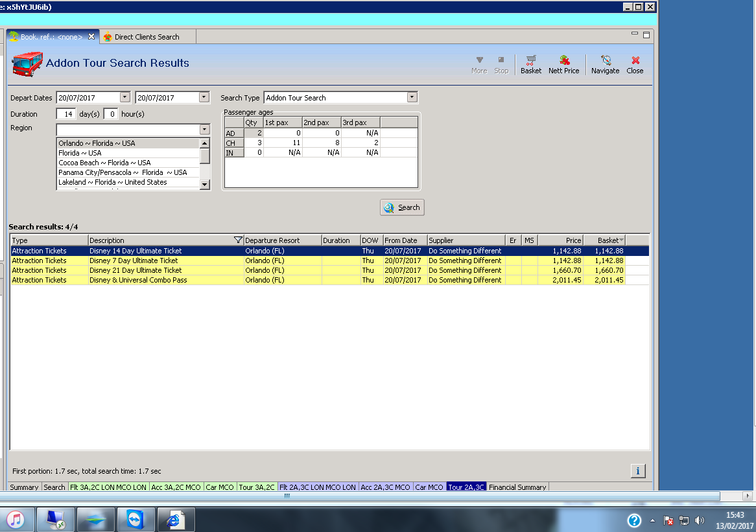Select Disney 7 Day Ultimate Ticket row

(x=329, y=260)
